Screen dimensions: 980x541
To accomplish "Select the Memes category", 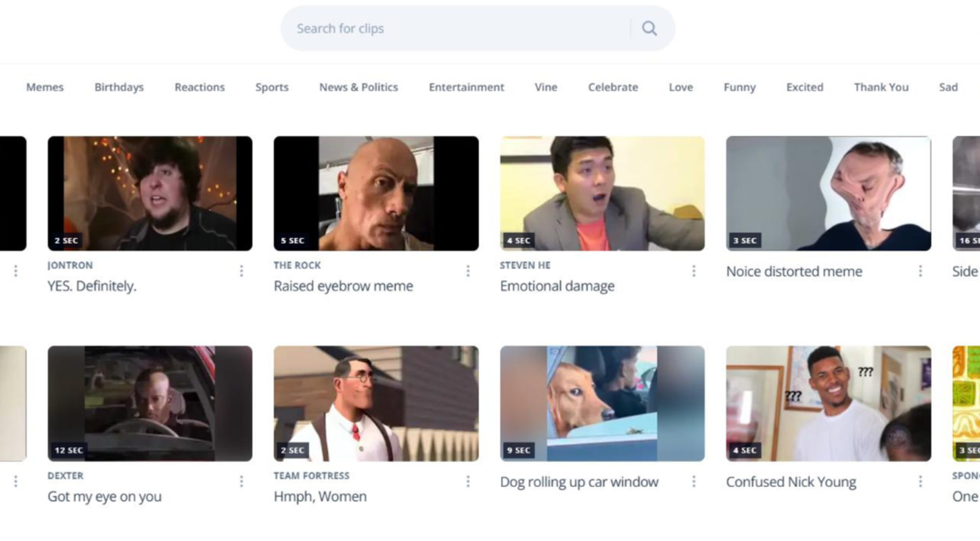I will (x=45, y=87).
